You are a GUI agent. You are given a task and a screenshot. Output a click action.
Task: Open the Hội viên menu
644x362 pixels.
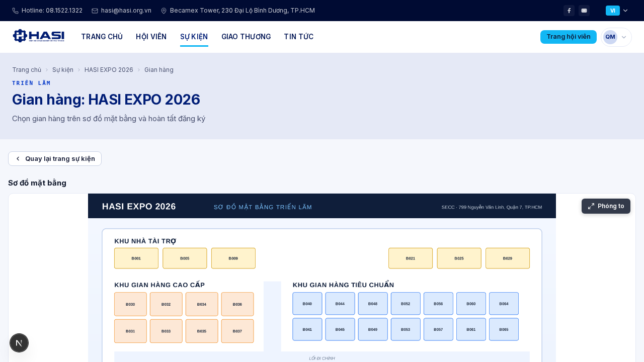[151, 37]
